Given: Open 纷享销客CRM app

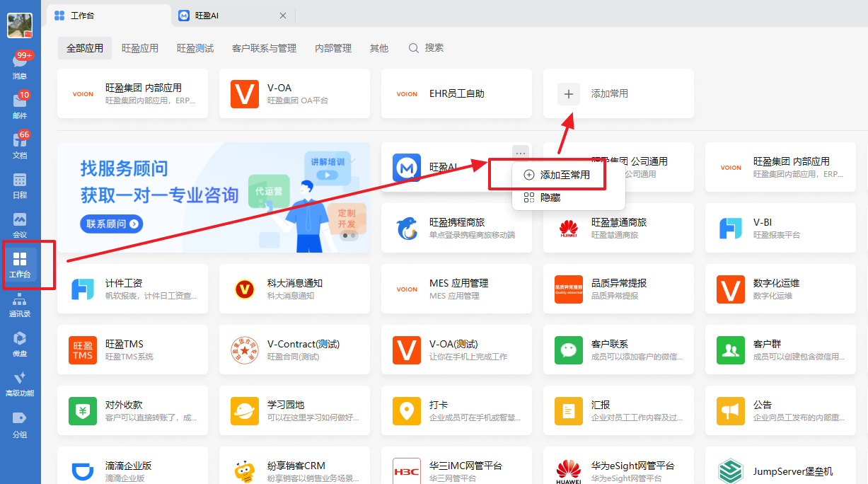Looking at the screenshot, I should (x=295, y=467).
